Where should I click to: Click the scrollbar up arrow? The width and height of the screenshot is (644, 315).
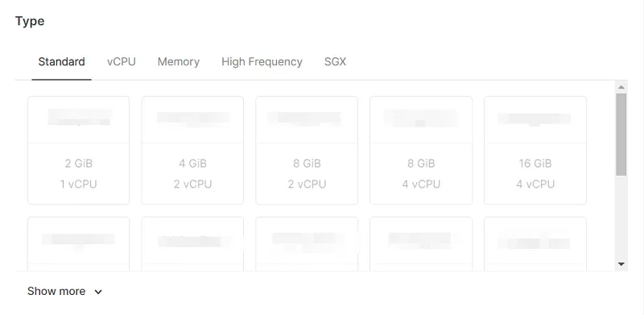(x=621, y=87)
